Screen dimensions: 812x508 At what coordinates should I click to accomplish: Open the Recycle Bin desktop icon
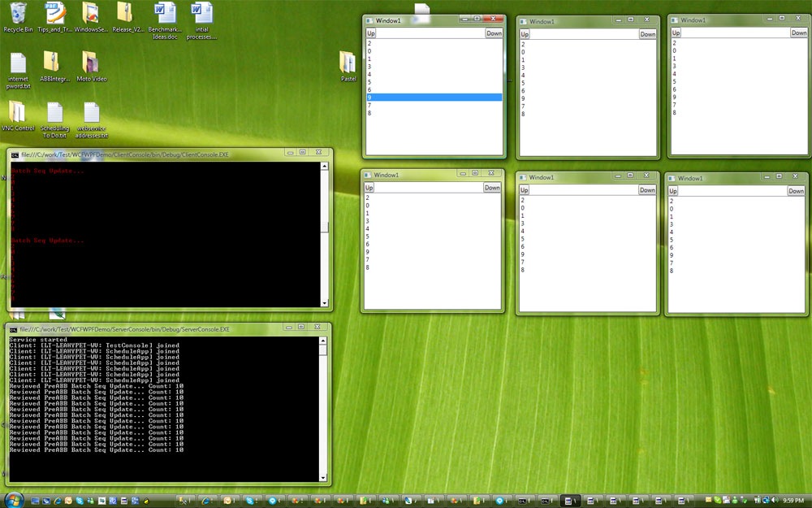18,13
